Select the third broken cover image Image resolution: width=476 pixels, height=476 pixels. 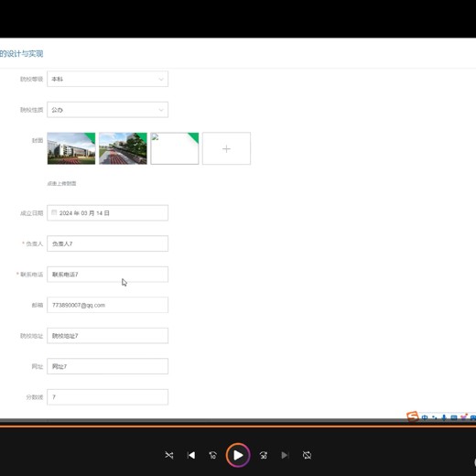[x=175, y=148]
